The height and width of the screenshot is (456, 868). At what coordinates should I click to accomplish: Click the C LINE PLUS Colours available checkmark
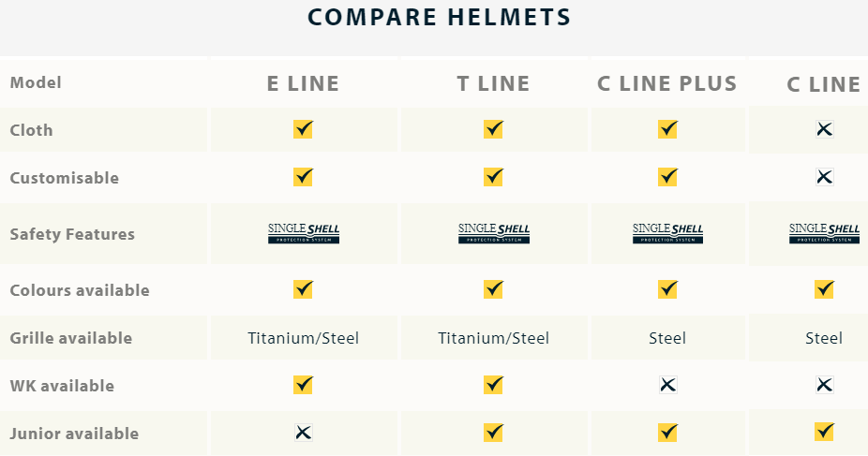tap(667, 289)
